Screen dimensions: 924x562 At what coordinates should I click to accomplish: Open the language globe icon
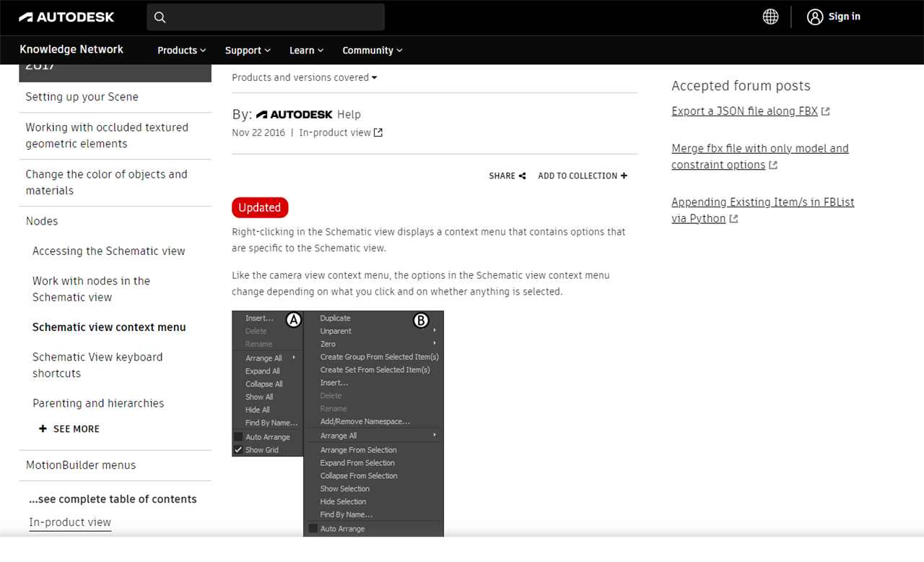[771, 17]
